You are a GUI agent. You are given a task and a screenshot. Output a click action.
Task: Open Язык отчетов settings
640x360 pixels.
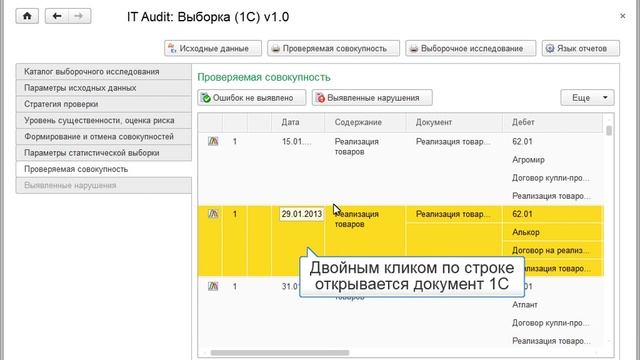[x=581, y=48]
